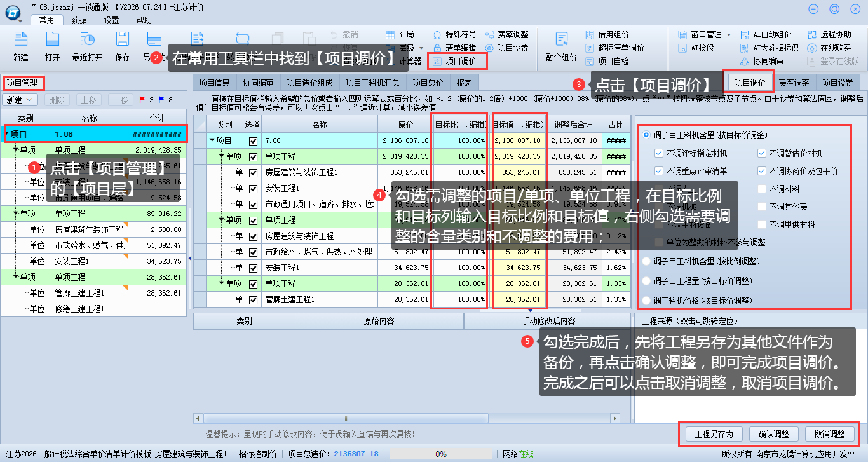Viewport: 868px width, 462px height.
Task: Click the 融合组价 icon
Action: coord(561,39)
